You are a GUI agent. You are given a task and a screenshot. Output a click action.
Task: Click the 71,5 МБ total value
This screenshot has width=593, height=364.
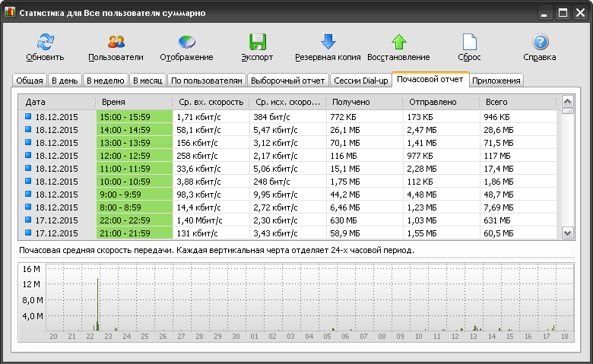pos(499,143)
